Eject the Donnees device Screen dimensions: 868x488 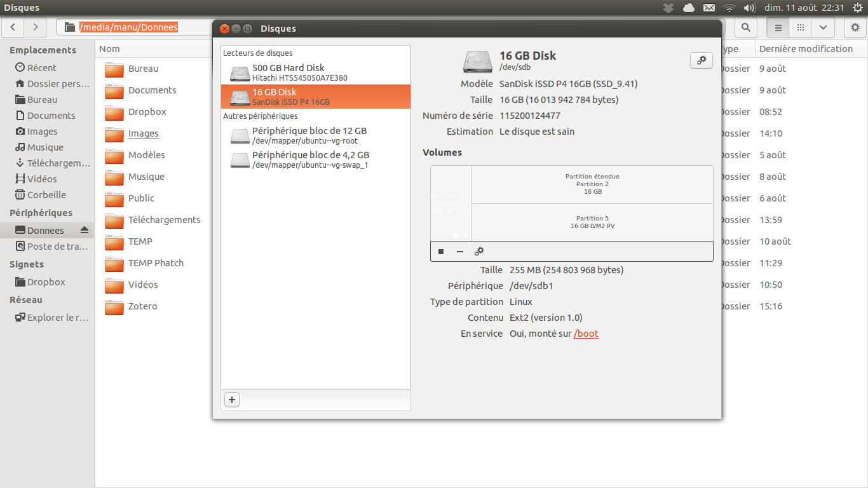[x=85, y=230]
